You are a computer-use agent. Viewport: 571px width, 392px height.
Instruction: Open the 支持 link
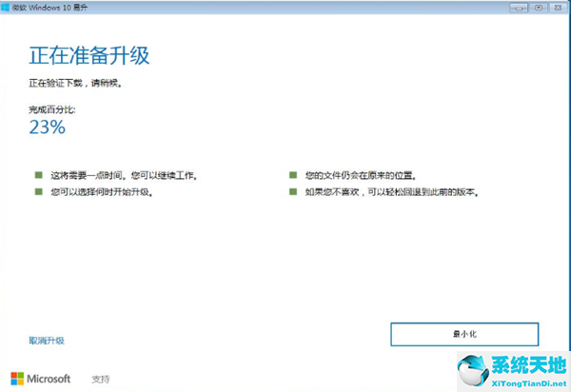(101, 380)
